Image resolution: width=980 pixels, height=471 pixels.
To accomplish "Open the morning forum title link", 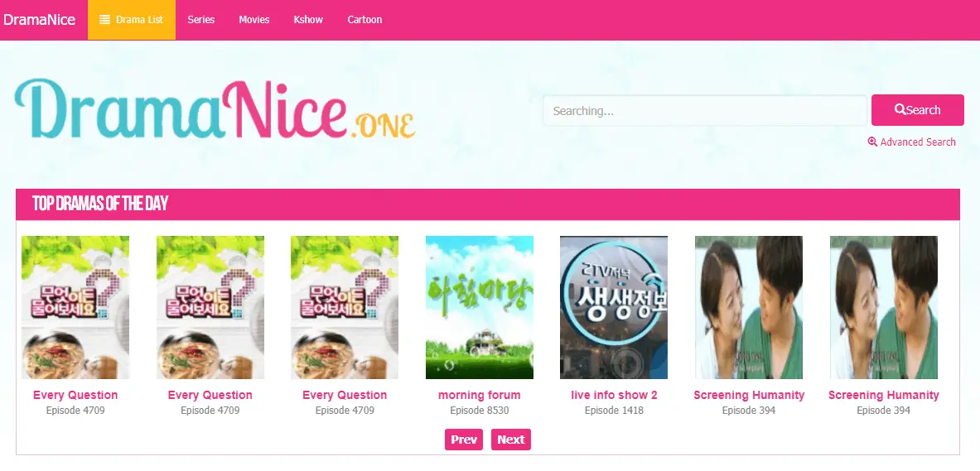I will pos(480,395).
